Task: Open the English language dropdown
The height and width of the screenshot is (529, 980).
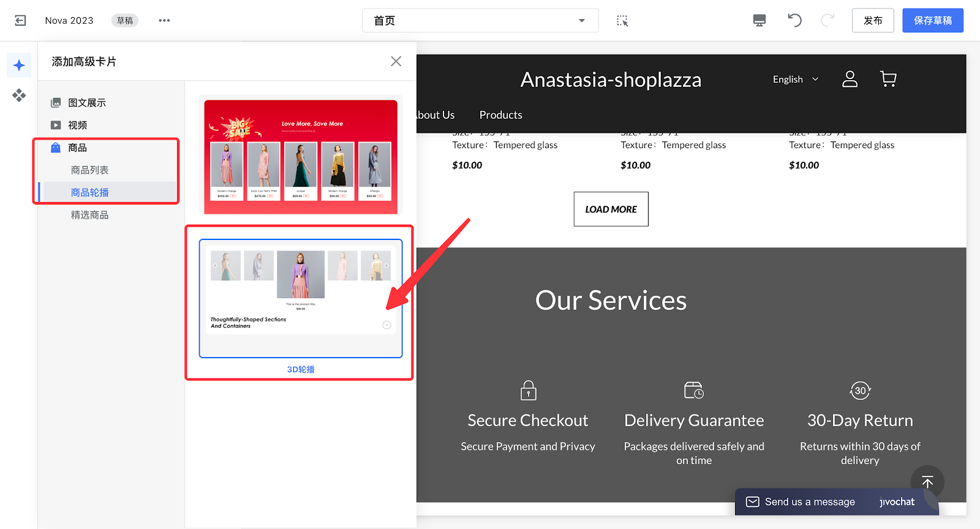Action: [795, 80]
